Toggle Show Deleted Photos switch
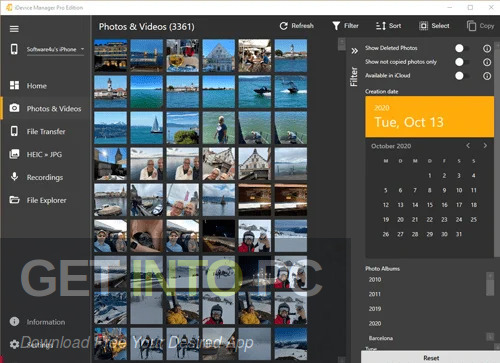The height and width of the screenshot is (363, 500). 462,48
